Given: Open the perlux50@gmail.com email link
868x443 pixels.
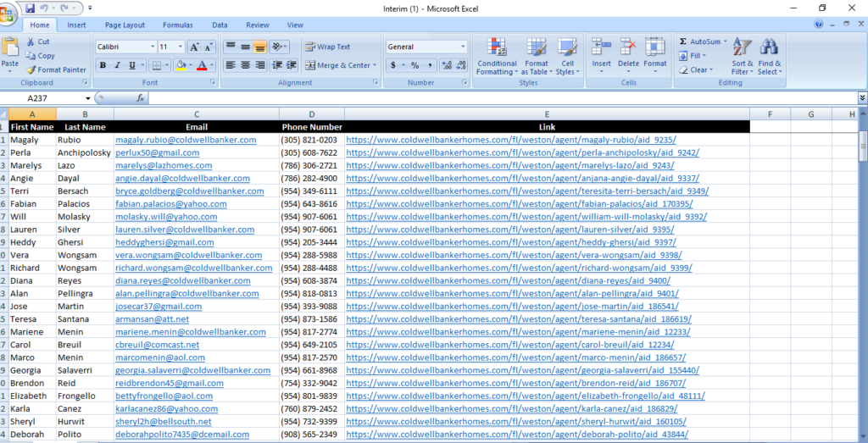Looking at the screenshot, I should click(157, 152).
